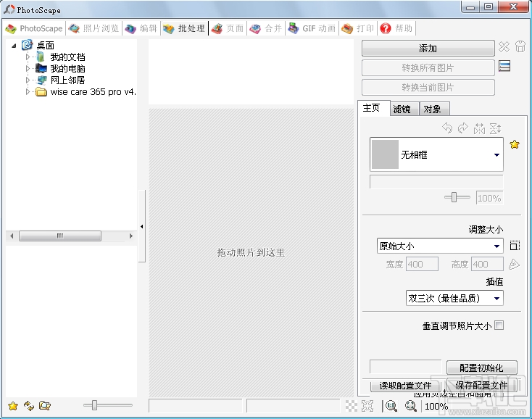The height and width of the screenshot is (419, 532).
Task: Click the refresh folder icon at bottom left
Action: tap(29, 405)
